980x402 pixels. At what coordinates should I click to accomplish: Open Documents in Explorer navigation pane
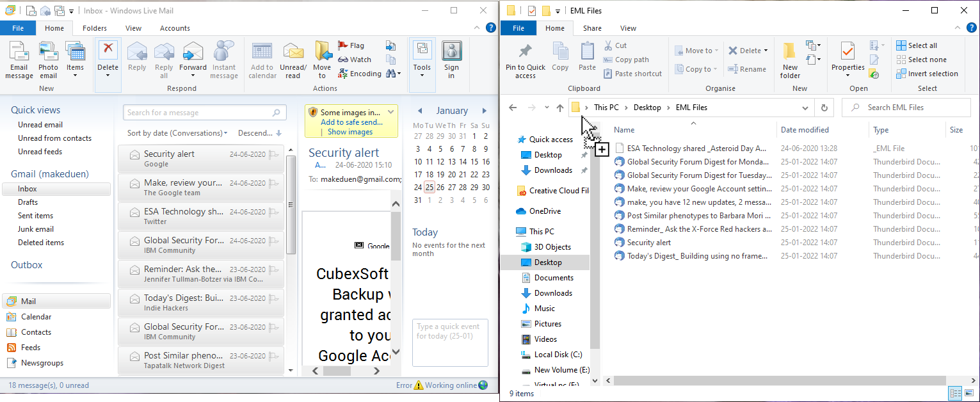pos(554,278)
